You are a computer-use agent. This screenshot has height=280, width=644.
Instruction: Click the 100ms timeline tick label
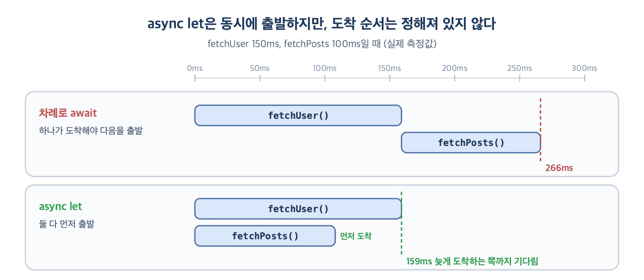(x=325, y=68)
